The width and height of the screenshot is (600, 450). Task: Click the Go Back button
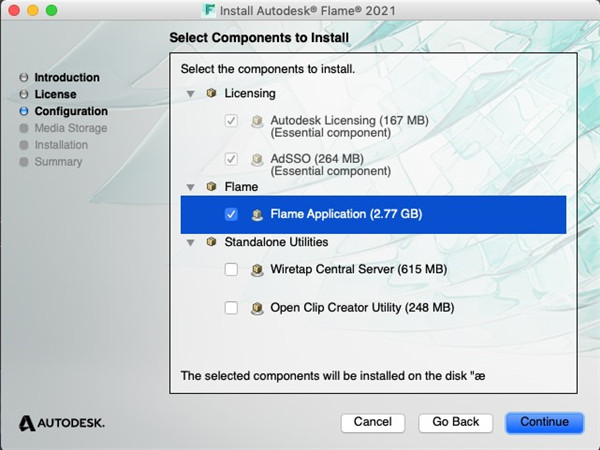pos(456,422)
